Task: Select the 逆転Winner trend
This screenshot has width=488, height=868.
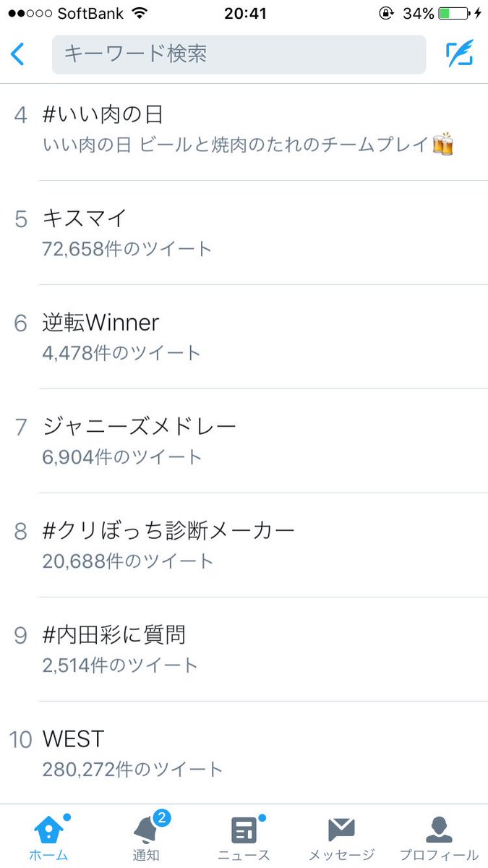Action: tap(246, 337)
